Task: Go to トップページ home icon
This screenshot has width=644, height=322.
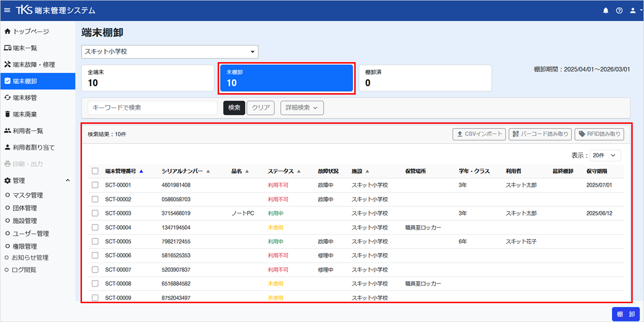Action: tap(7, 32)
